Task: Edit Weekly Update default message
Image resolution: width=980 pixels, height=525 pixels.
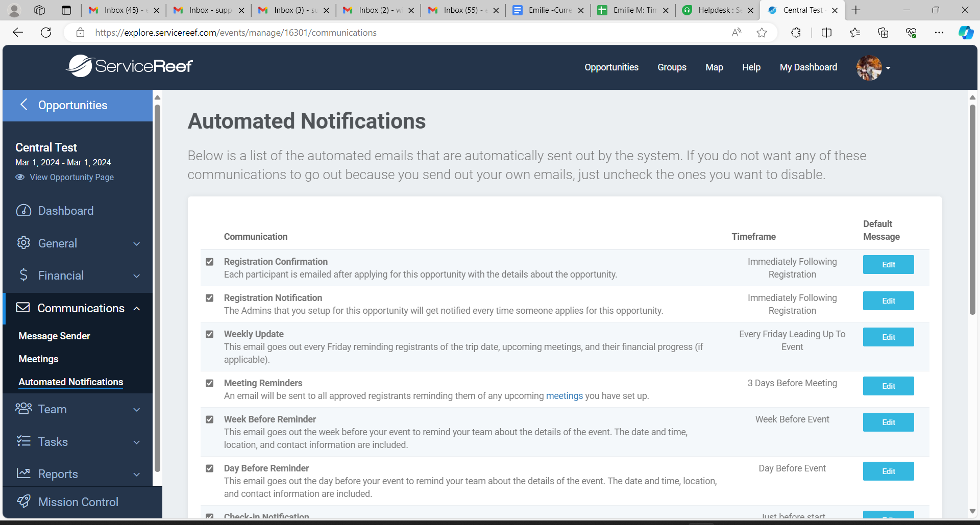Action: [888, 337]
